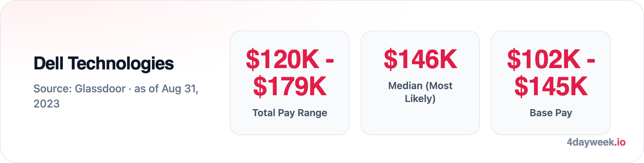Select the Base Pay label

[551, 113]
